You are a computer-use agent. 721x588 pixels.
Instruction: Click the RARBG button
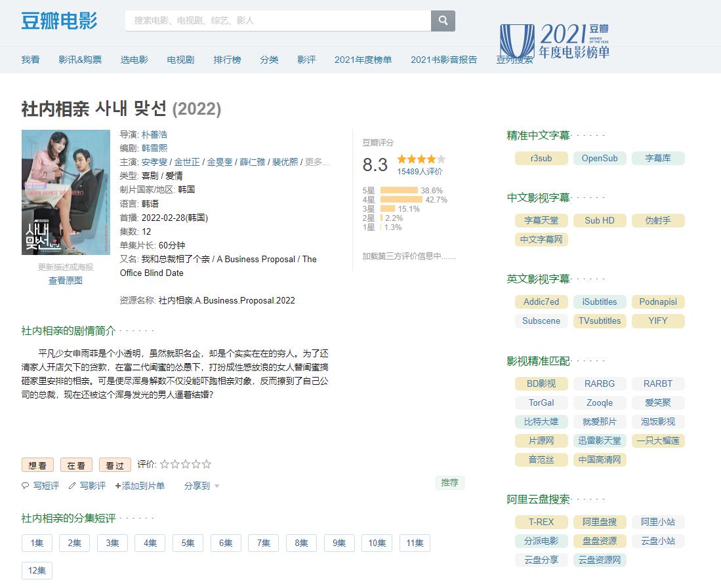pyautogui.click(x=600, y=383)
